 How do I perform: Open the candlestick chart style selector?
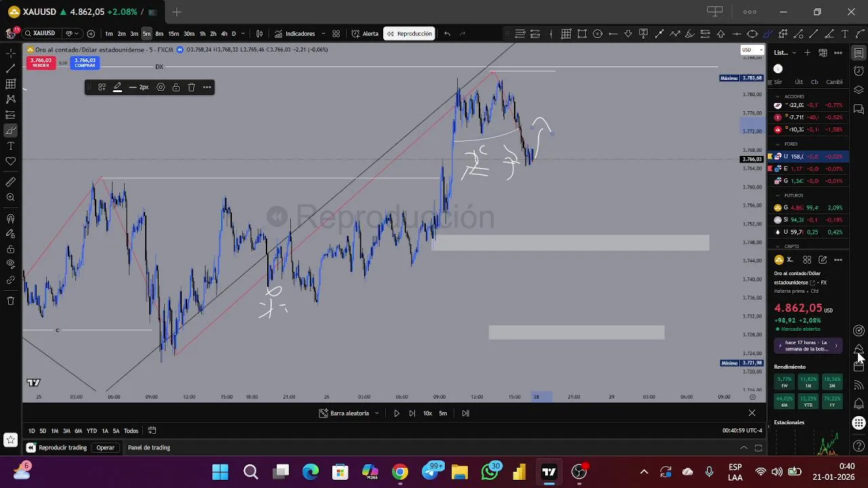(x=259, y=33)
